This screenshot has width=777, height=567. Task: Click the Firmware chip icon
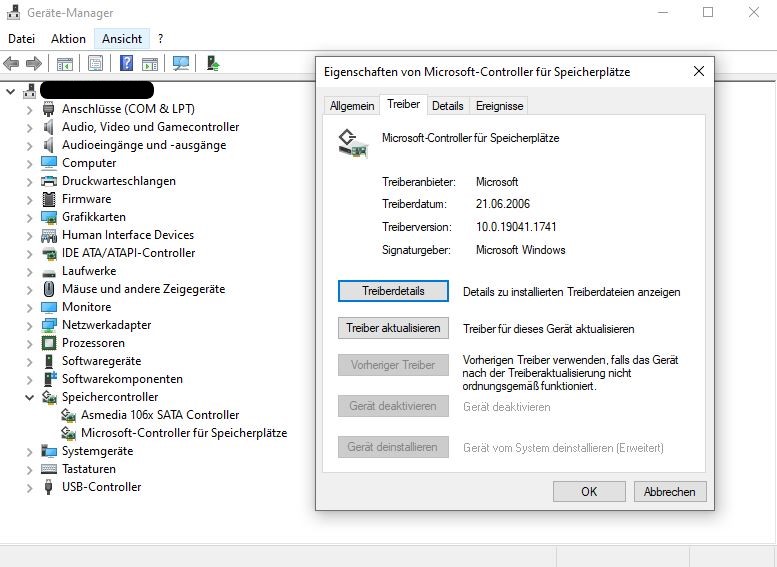click(49, 199)
